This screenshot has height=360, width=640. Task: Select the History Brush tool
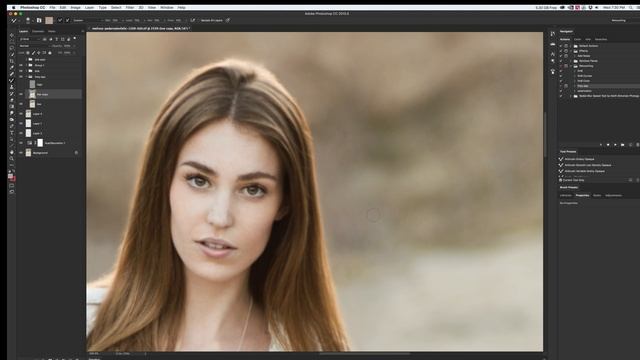(x=12, y=93)
